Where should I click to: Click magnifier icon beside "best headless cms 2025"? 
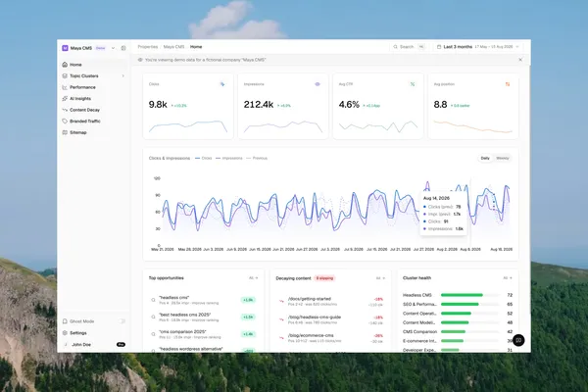click(x=153, y=317)
